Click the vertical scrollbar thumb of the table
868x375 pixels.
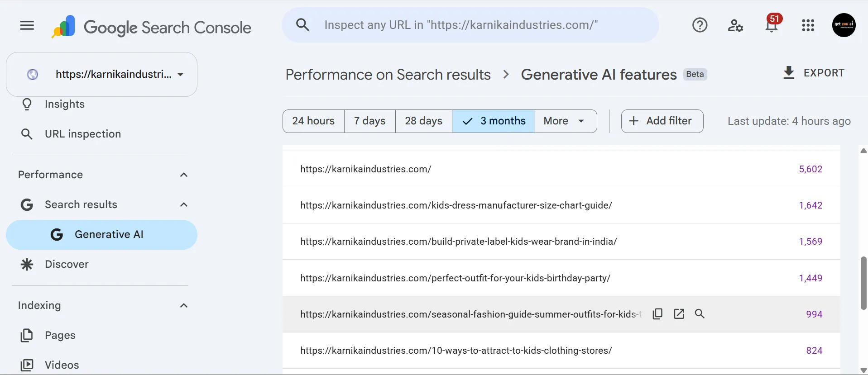click(863, 283)
